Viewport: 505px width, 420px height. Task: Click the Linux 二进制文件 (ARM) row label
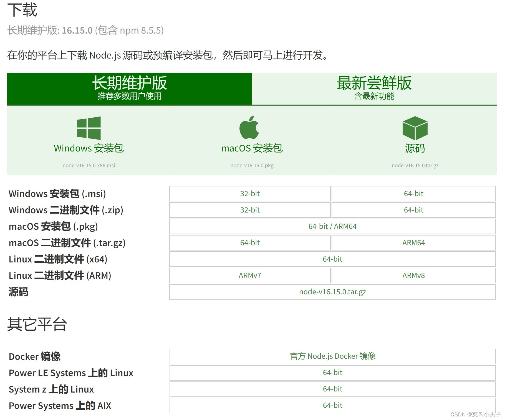pyautogui.click(x=60, y=275)
